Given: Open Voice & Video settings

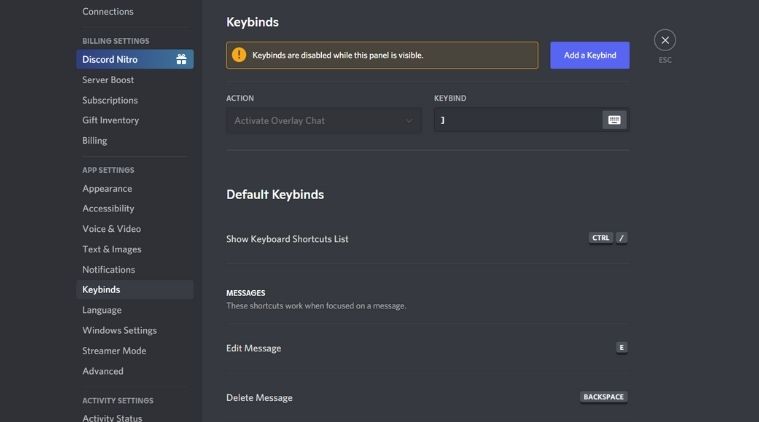Looking at the screenshot, I should pyautogui.click(x=111, y=229).
